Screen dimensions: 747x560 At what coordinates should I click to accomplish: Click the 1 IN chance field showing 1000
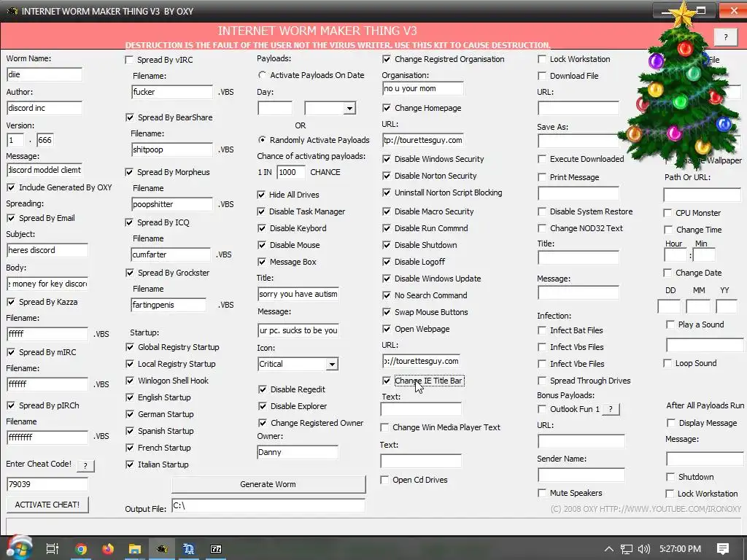tap(290, 172)
